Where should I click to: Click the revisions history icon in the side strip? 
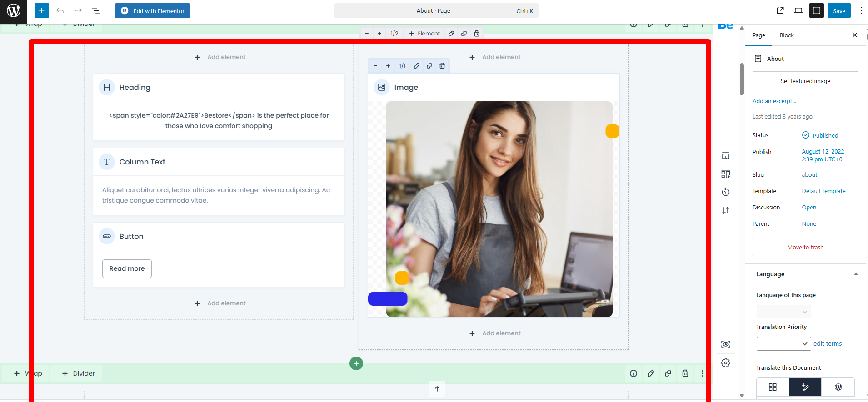pos(726,192)
